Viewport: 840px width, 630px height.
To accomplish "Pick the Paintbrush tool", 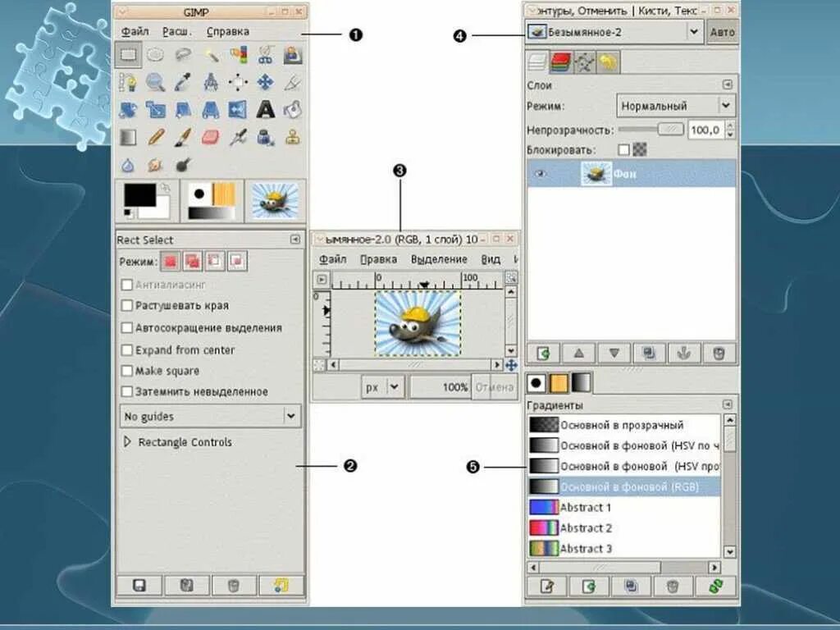I will pos(183,138).
